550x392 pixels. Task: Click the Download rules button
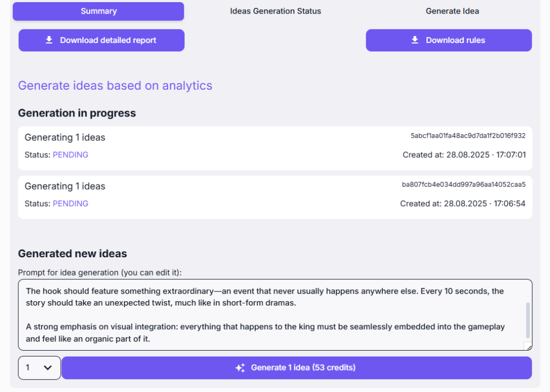click(x=448, y=40)
